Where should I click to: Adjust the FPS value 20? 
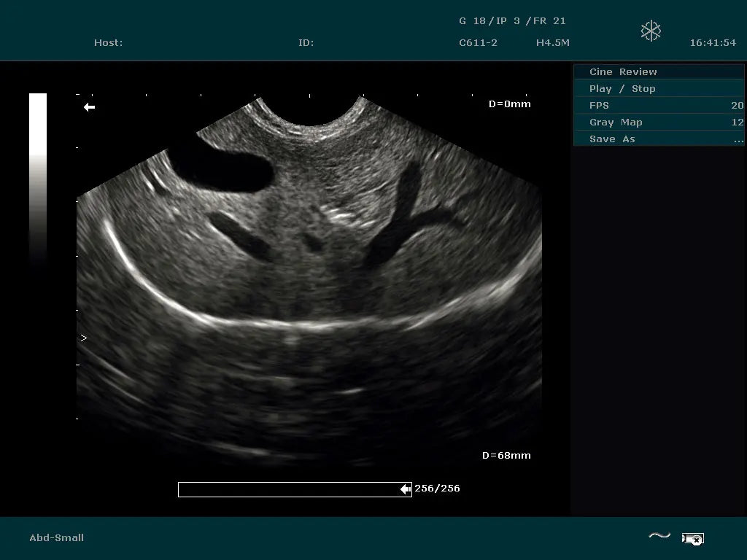[737, 105]
